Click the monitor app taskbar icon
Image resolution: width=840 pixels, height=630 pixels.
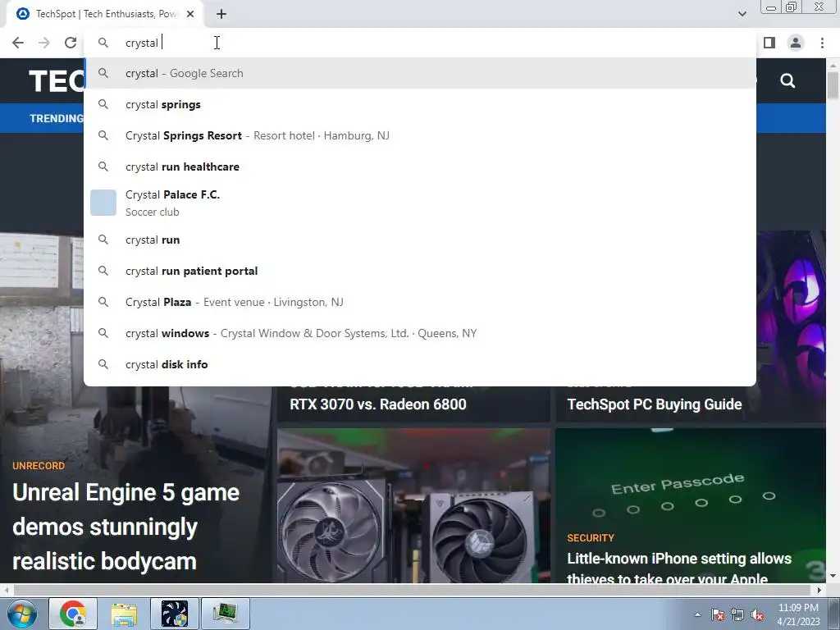coord(225,614)
